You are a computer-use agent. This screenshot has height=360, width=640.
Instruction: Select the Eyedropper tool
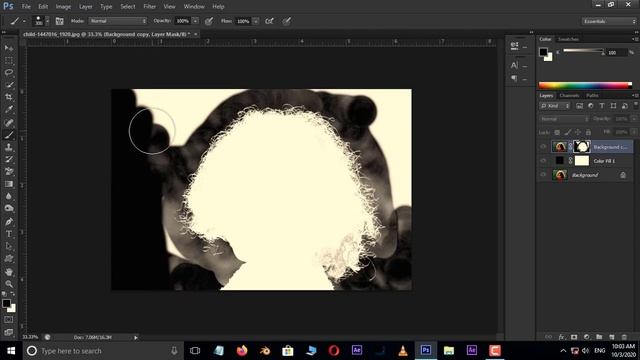click(9, 109)
